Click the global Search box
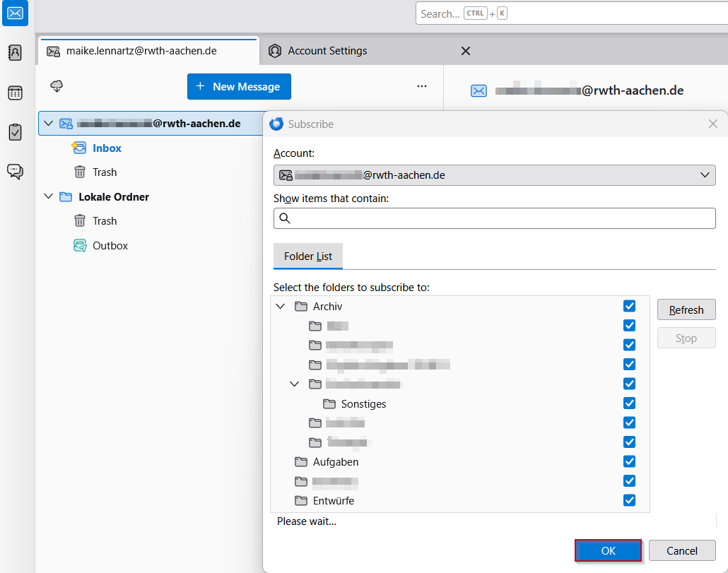The width and height of the screenshot is (728, 573). tap(572, 13)
